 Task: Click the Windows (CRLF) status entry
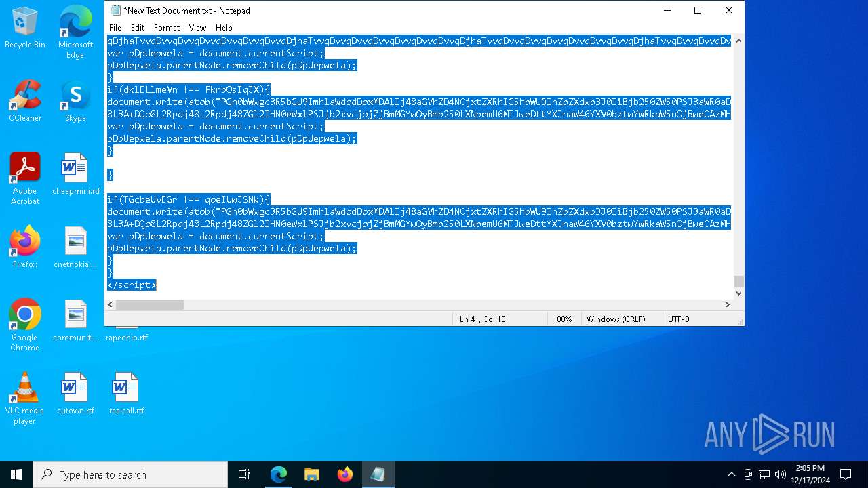616,319
